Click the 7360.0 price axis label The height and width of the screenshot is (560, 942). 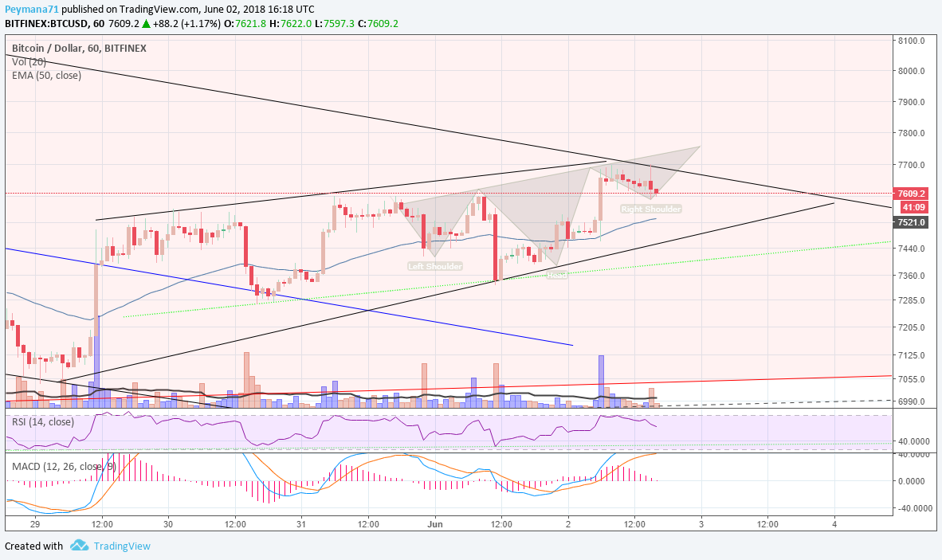point(911,276)
